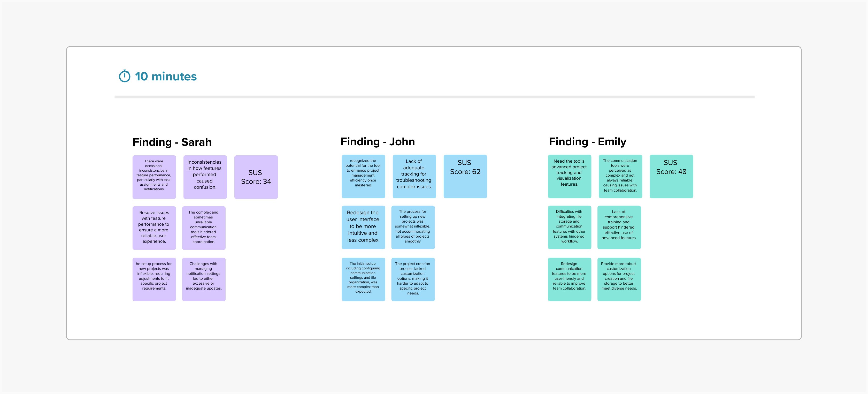
Task: Click the 'Redesign the user interface' sticky note
Action: (x=363, y=227)
